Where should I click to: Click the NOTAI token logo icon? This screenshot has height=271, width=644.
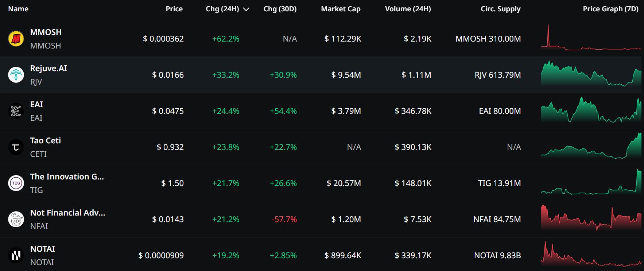(x=16, y=255)
